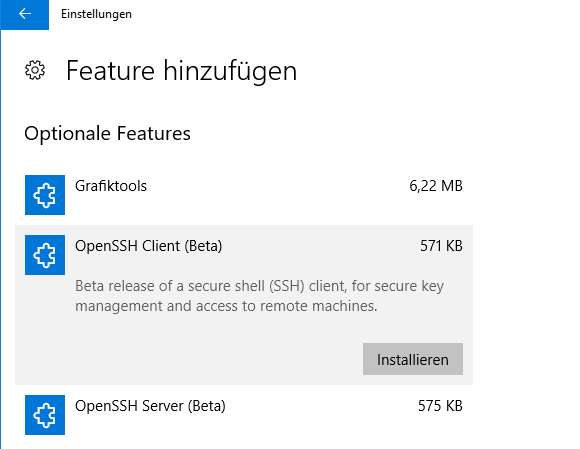Select the 575 KB size label
580x449 pixels.
[x=440, y=406]
